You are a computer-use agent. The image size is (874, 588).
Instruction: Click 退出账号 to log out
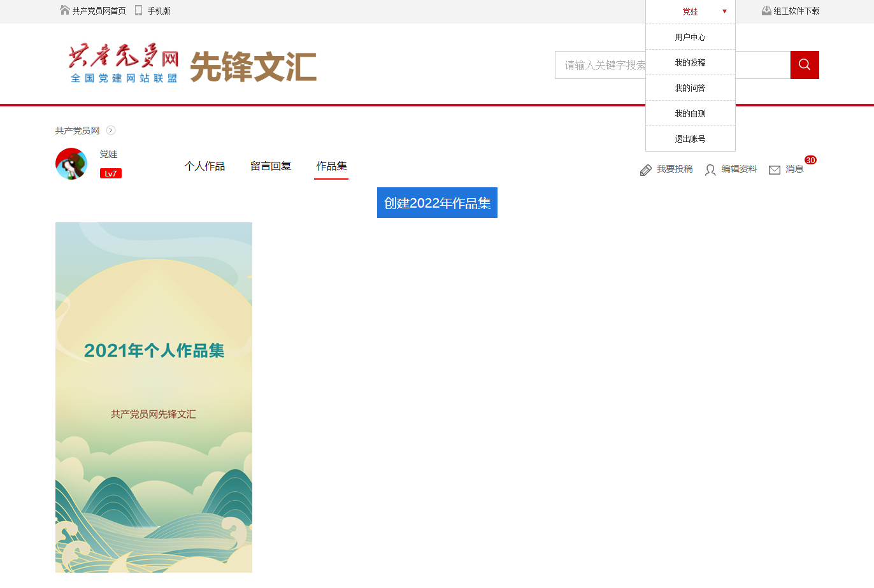[x=690, y=139]
